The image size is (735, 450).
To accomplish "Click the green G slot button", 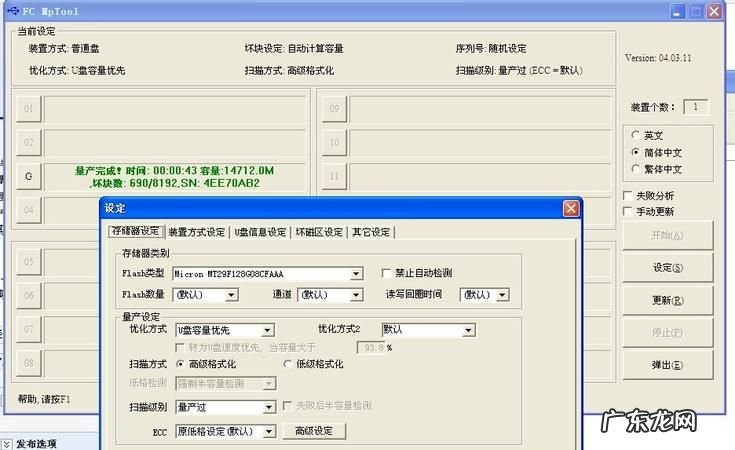I will click(x=28, y=177).
